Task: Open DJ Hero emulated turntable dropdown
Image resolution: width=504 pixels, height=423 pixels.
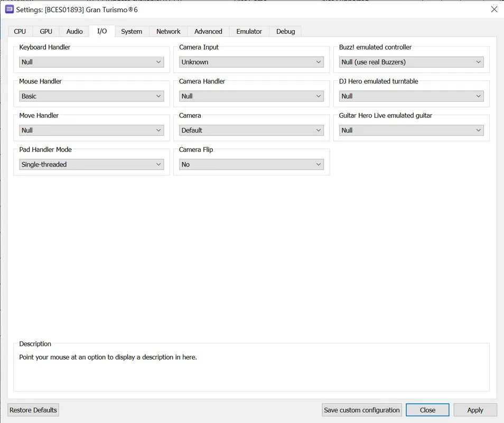Action: pos(411,96)
